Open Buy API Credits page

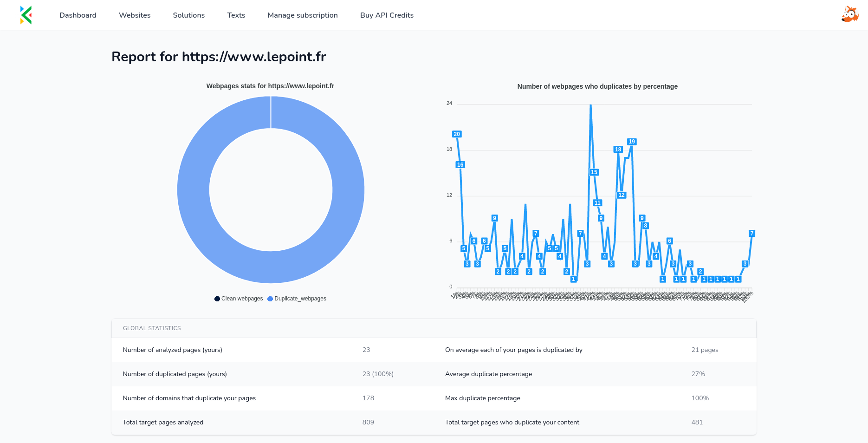click(387, 15)
